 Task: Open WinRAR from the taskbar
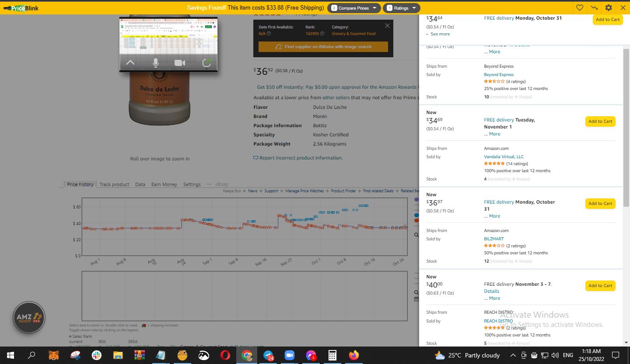click(x=139, y=355)
